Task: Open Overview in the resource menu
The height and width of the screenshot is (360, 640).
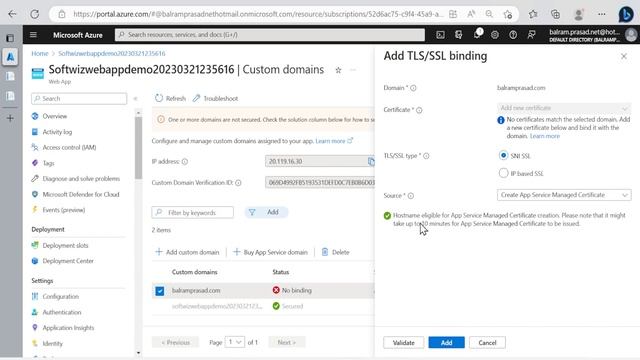Action: pyautogui.click(x=54, y=116)
